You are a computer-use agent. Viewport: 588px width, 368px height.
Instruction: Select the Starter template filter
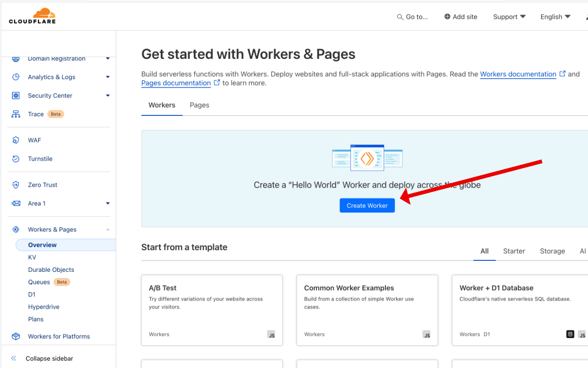[514, 251]
